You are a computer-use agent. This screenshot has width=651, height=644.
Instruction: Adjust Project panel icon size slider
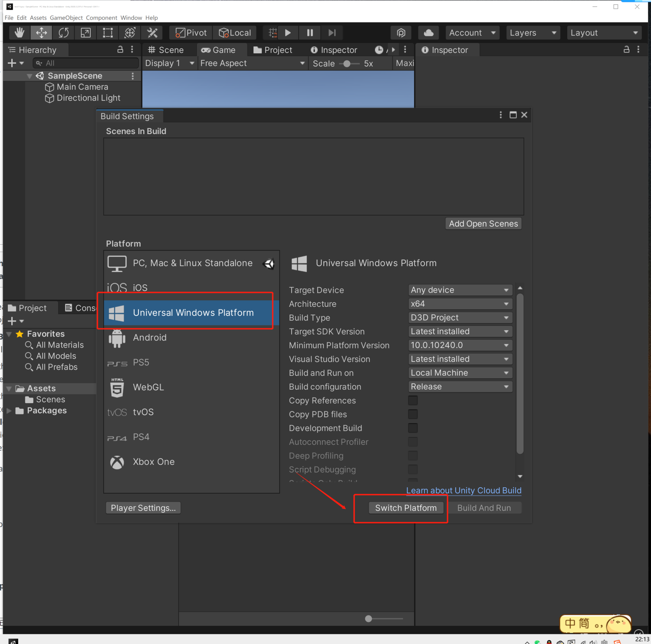click(x=384, y=618)
